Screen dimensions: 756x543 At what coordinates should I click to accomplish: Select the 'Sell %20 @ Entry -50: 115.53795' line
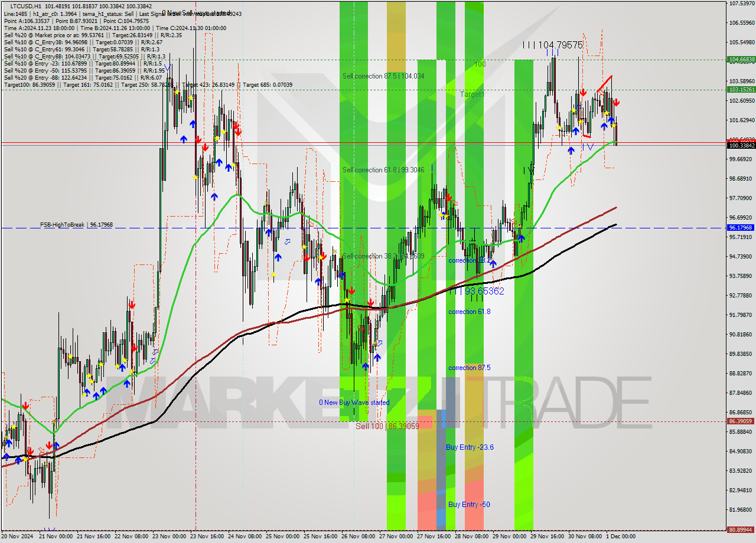(84, 70)
